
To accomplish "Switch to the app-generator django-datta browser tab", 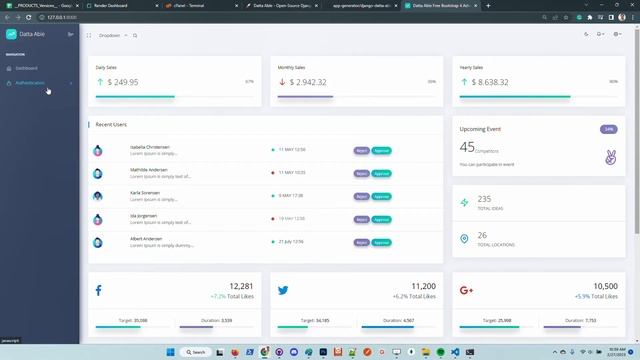I will [361, 6].
